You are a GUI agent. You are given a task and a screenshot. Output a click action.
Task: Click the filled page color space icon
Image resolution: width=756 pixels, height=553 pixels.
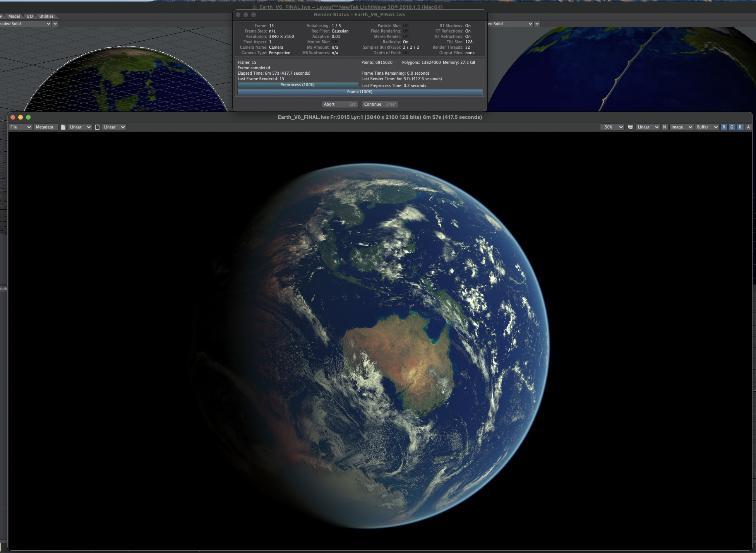click(63, 127)
